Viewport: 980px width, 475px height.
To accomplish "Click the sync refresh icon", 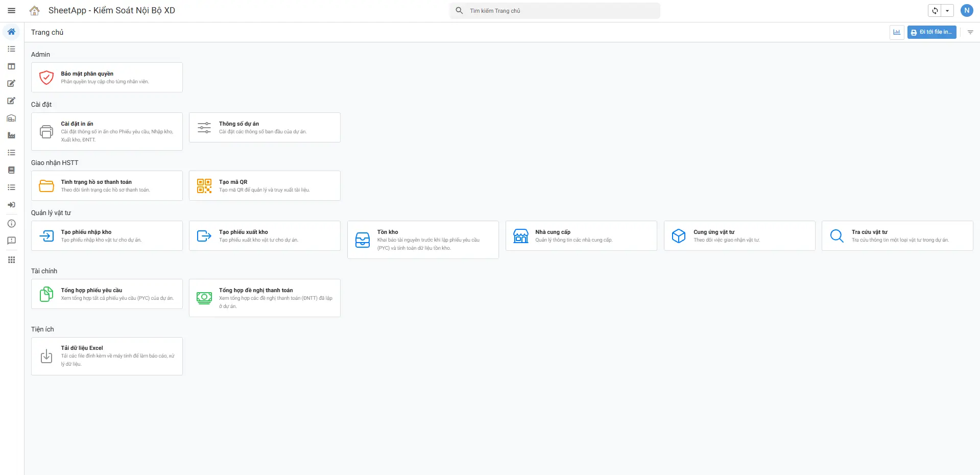I will tap(935, 10).
